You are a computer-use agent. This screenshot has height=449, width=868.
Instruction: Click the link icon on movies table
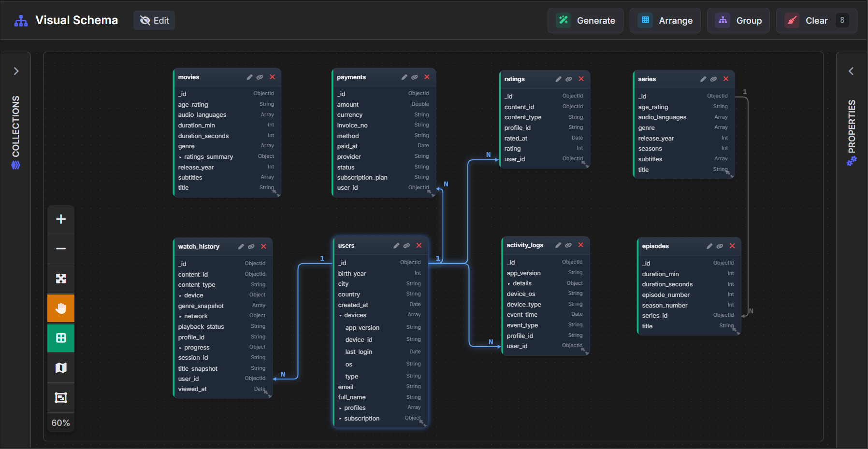pyautogui.click(x=260, y=77)
